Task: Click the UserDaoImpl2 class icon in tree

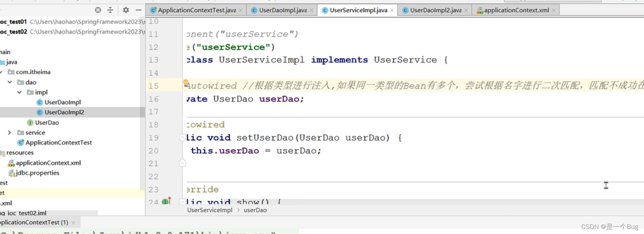Action: 39,112
